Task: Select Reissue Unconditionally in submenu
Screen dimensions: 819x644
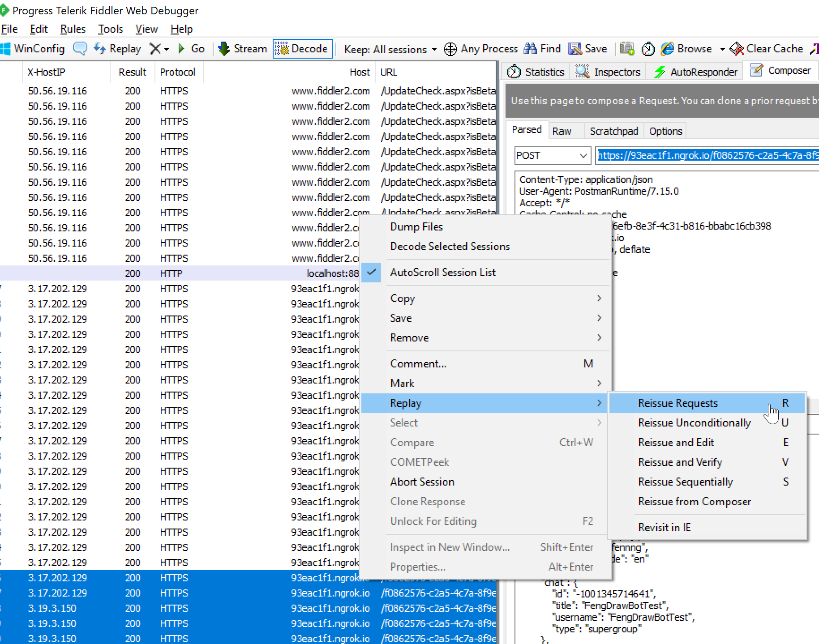Action: [707, 423]
